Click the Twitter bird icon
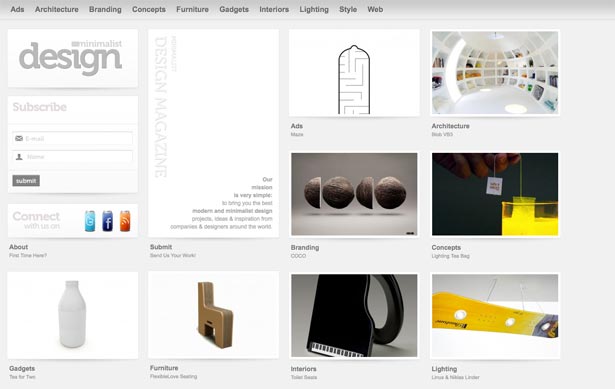This screenshot has height=389, width=615. (90, 221)
